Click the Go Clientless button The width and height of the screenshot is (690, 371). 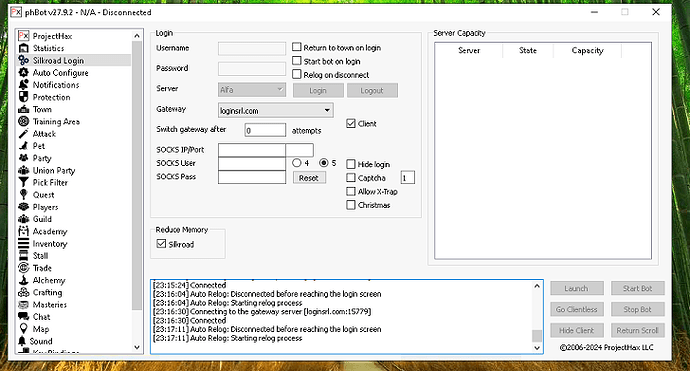[576, 309]
